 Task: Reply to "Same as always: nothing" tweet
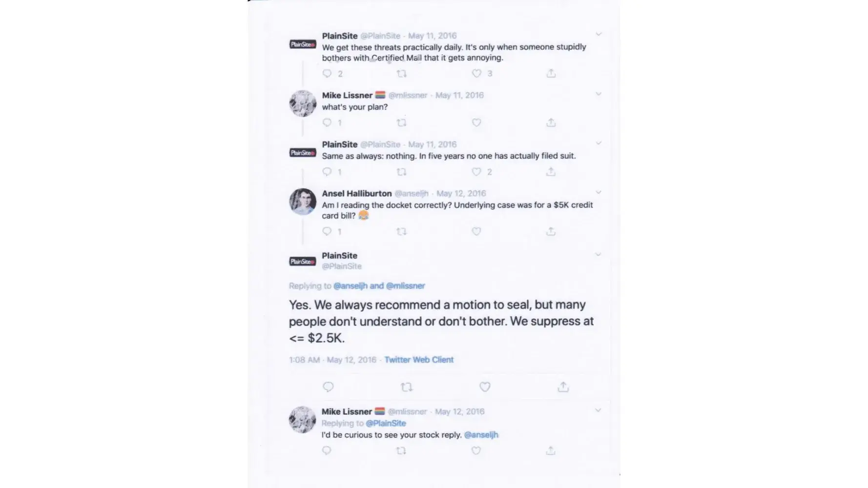coord(327,172)
